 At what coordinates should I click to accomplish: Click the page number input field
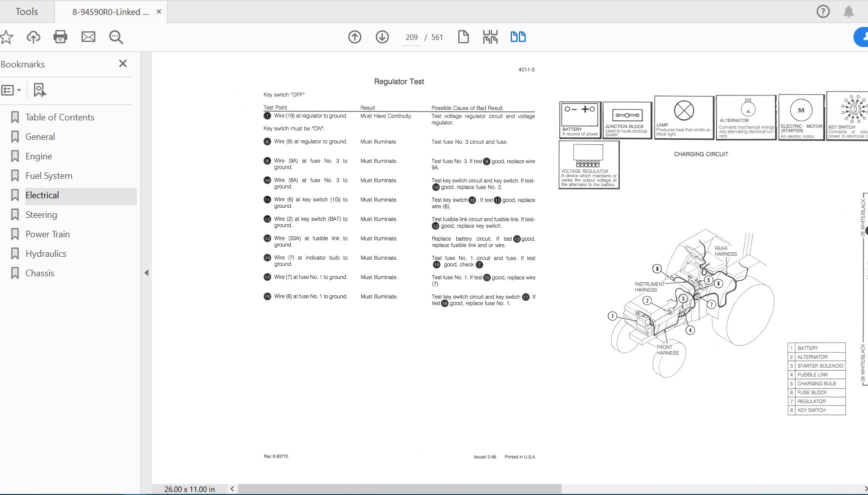411,37
